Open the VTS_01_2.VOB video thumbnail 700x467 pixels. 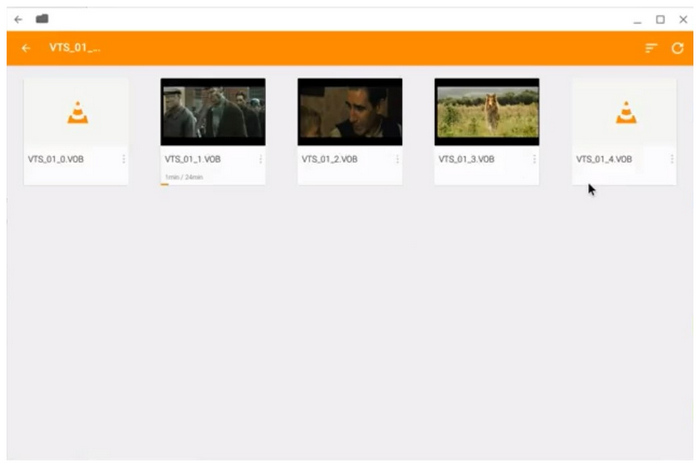(x=350, y=112)
